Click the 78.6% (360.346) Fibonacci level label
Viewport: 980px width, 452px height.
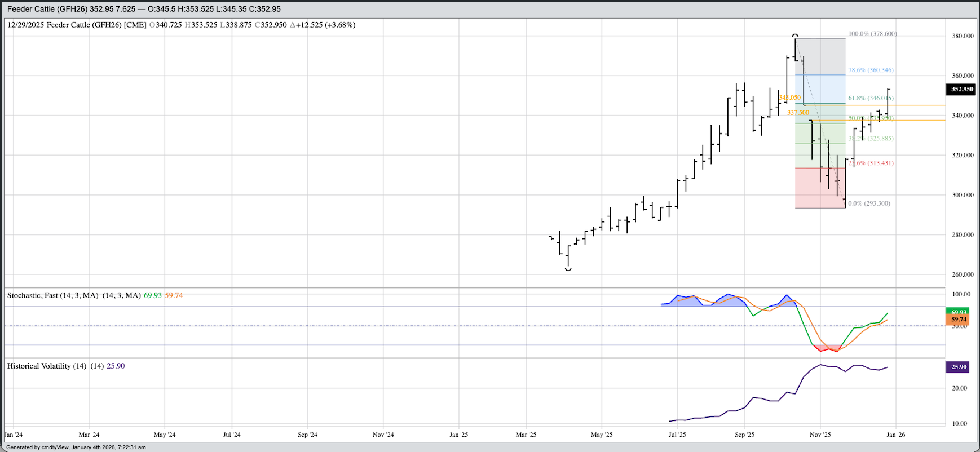[x=871, y=70]
